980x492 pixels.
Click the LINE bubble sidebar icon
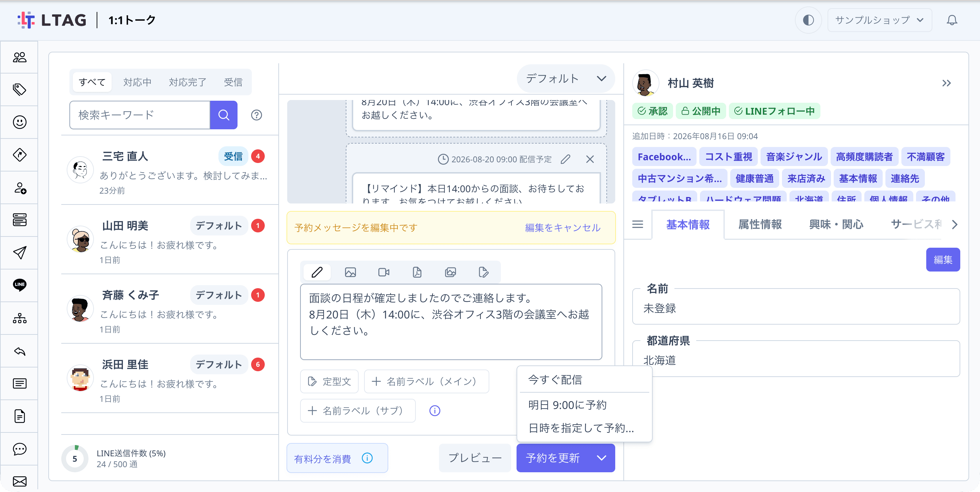tap(19, 285)
